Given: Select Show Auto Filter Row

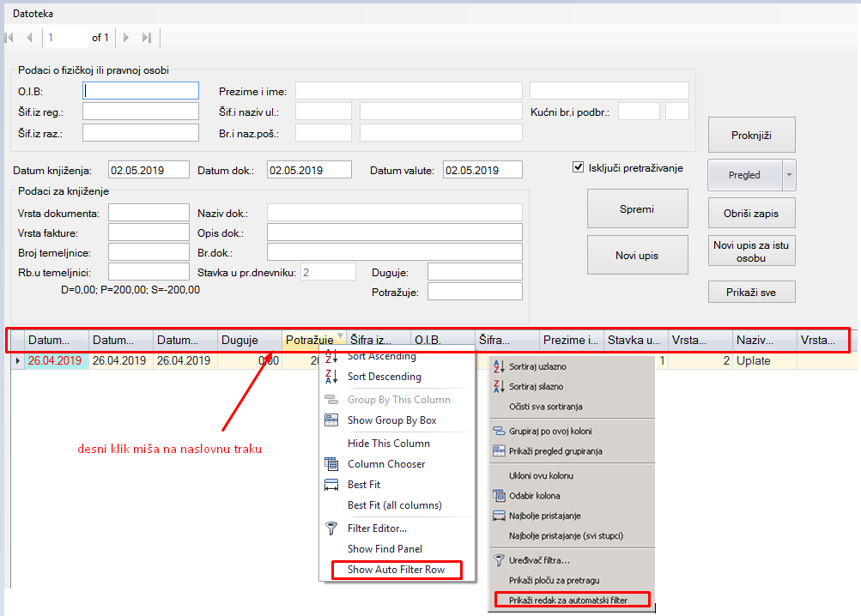Looking at the screenshot, I should pos(396,570).
